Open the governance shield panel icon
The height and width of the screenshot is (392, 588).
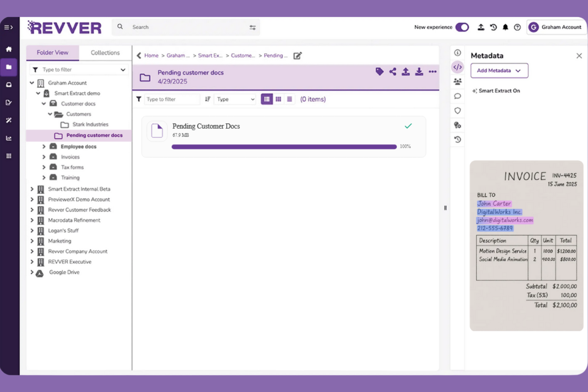point(458,110)
